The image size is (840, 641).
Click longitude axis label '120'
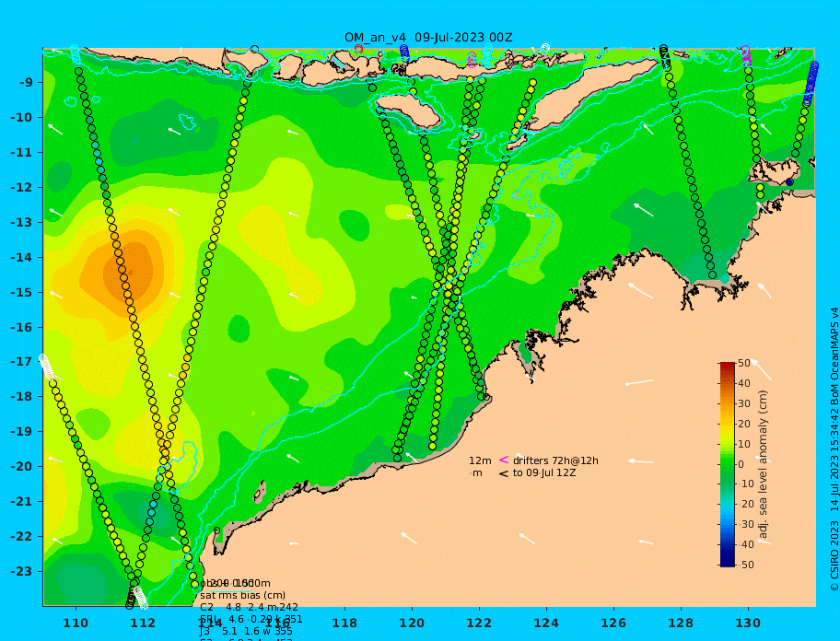point(412,623)
